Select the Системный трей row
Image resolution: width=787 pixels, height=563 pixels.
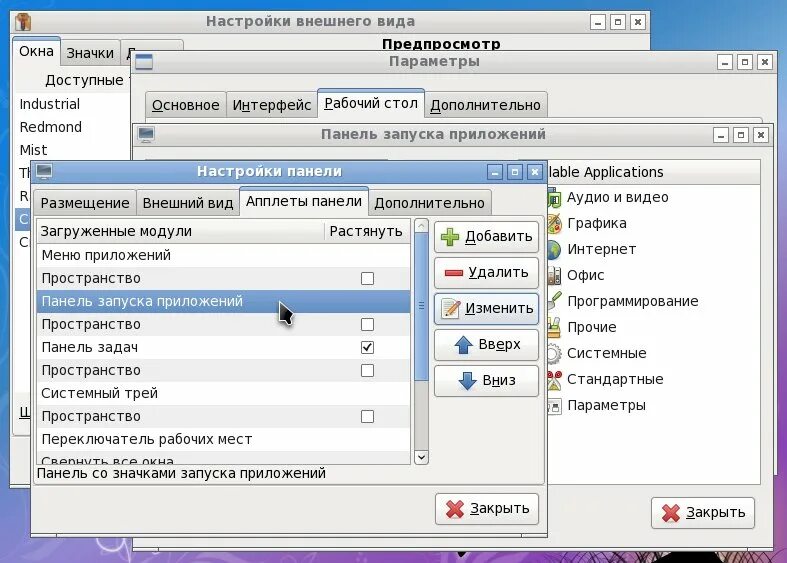(x=223, y=393)
